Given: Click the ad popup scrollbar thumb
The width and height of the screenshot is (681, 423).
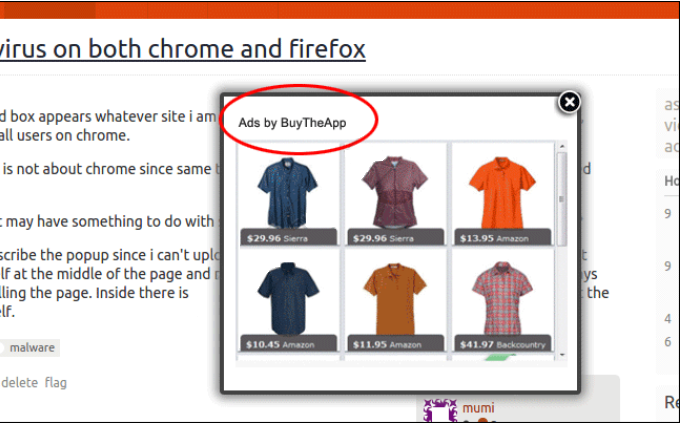Looking at the screenshot, I should pyautogui.click(x=562, y=190).
